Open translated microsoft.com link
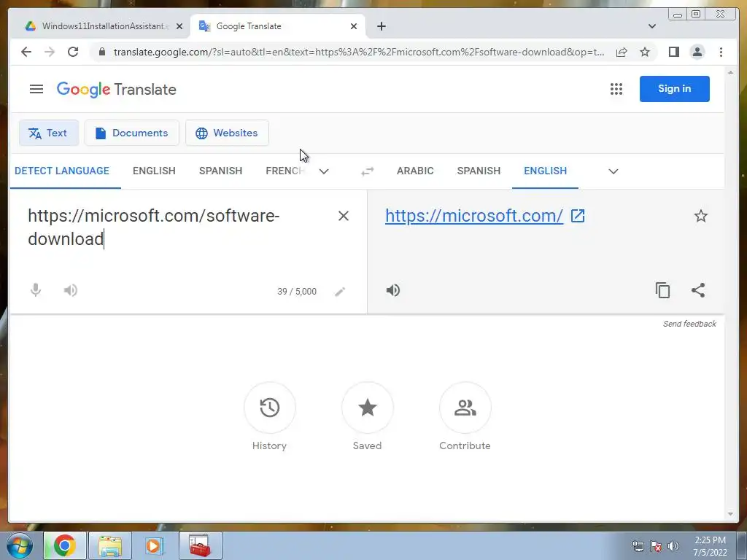This screenshot has width=747, height=560. (x=474, y=216)
